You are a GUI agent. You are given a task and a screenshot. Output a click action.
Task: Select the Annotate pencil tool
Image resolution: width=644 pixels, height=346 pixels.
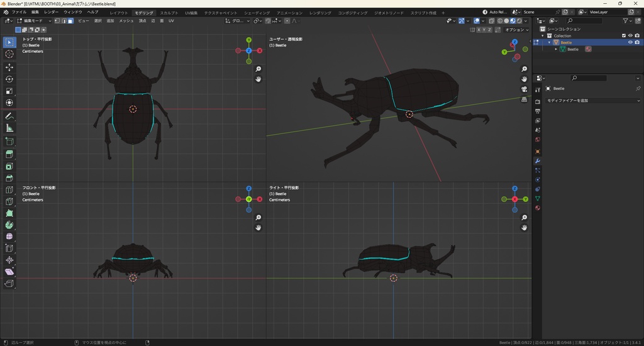(9, 116)
